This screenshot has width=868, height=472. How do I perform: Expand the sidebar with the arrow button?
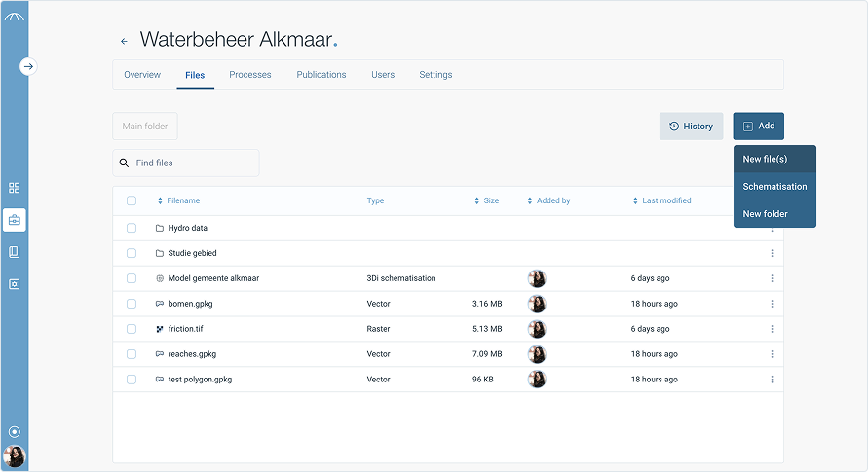pos(28,67)
